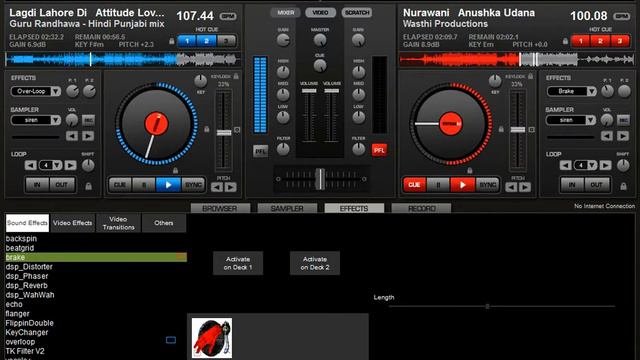Viewport: 640px width, 360px height.
Task: Open right loop length dropdown
Action: click(592, 165)
